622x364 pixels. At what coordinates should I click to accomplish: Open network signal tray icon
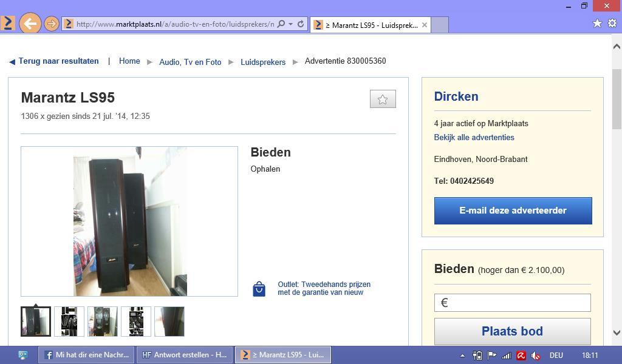click(506, 356)
